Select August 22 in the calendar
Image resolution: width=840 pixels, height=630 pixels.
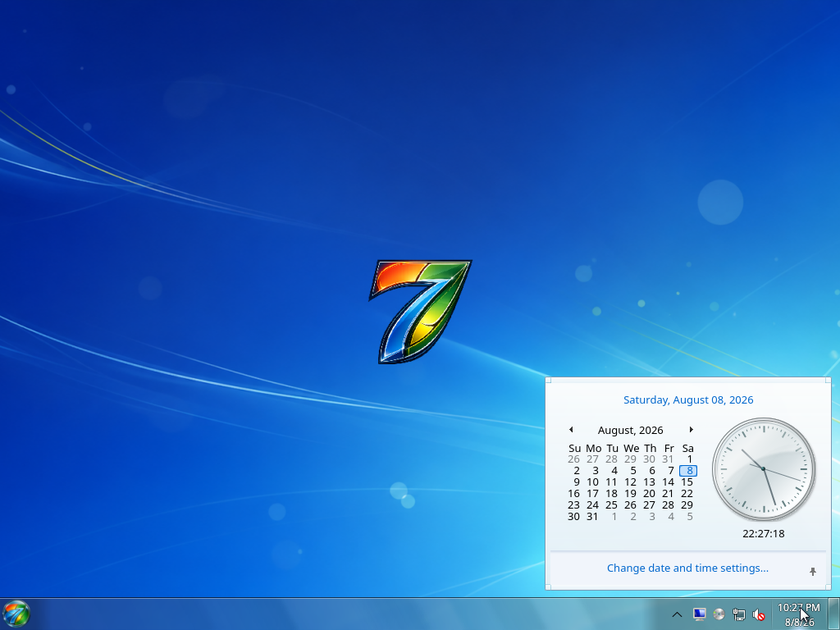[x=687, y=494]
